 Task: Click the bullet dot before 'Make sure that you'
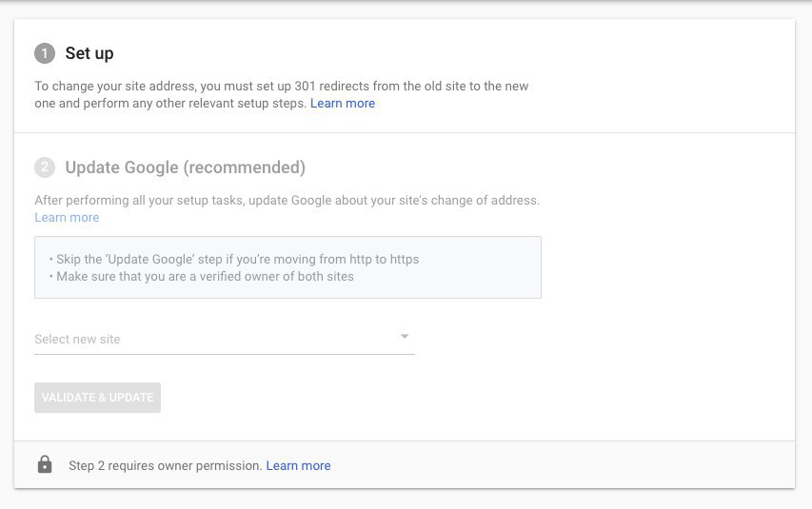[51, 277]
